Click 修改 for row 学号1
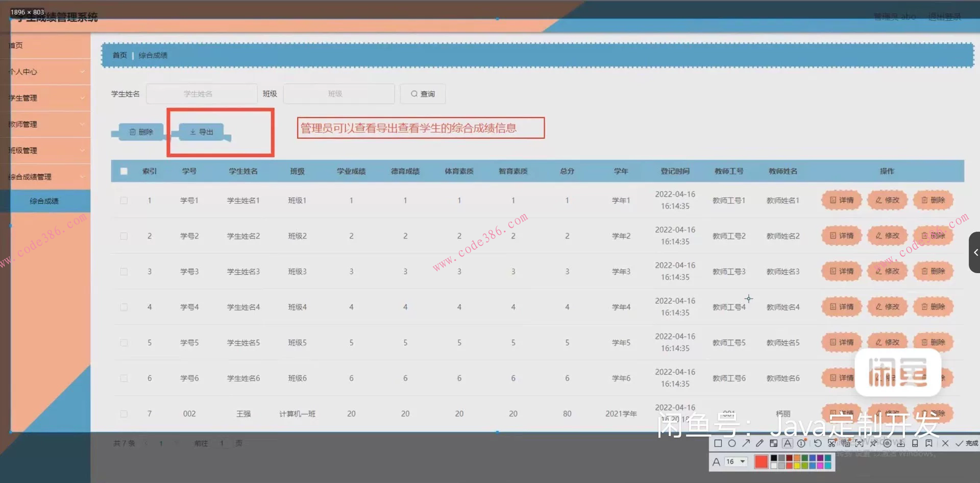Viewport: 980px width, 483px height. 888,200
